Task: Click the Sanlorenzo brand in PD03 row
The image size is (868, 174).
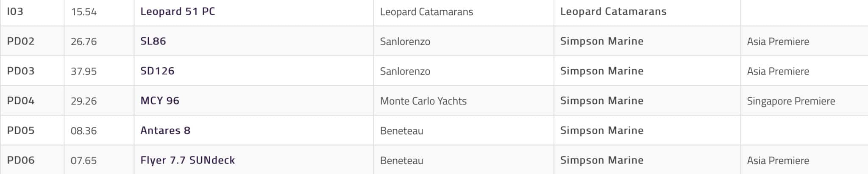Action: coord(405,71)
